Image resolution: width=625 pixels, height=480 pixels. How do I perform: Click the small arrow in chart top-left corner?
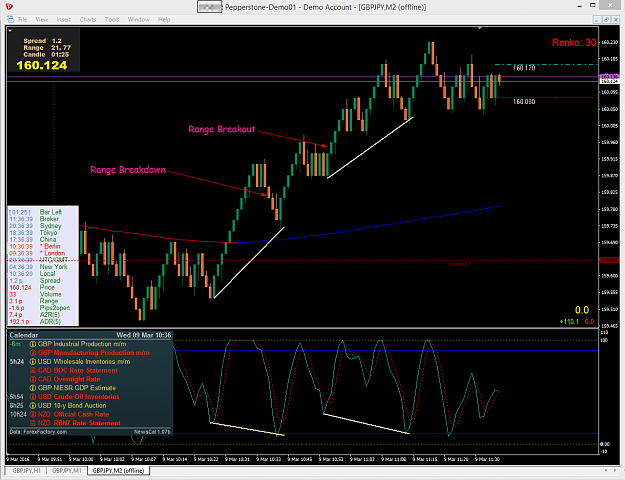[10, 30]
